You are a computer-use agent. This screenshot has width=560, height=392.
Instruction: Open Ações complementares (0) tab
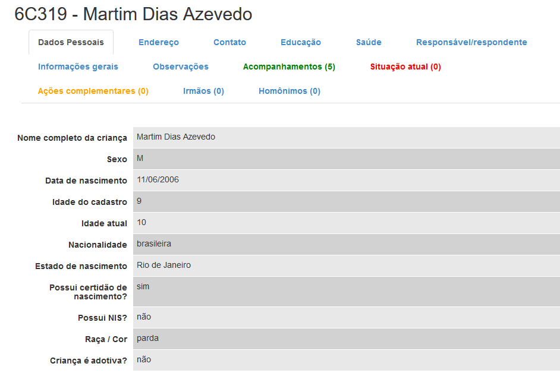click(x=93, y=91)
